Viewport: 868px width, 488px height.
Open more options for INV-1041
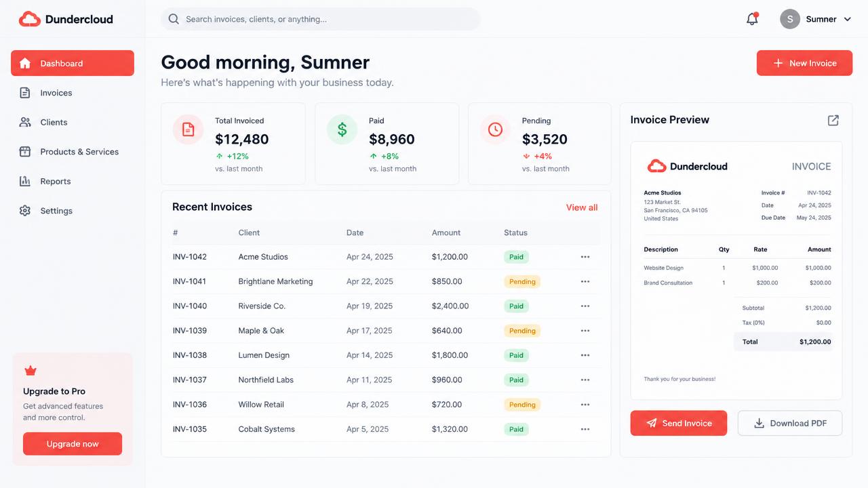(x=585, y=281)
